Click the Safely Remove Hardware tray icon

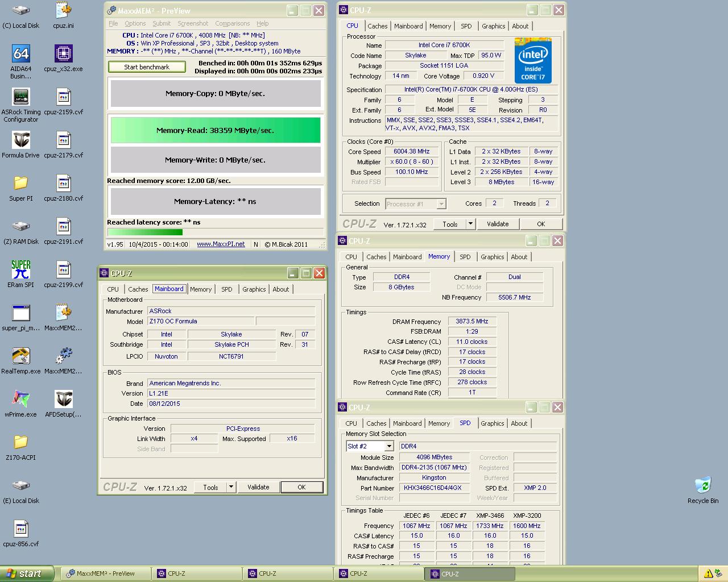point(719,574)
